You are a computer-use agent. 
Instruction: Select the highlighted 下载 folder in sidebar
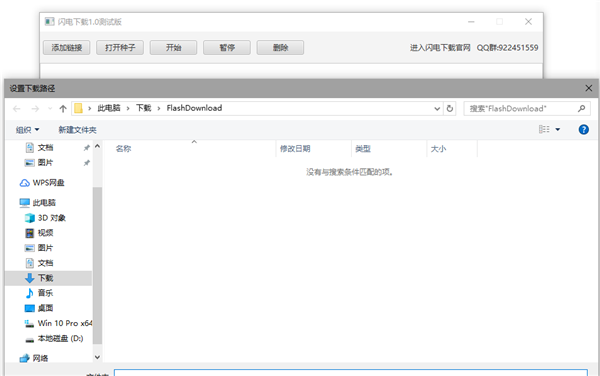coord(48,278)
